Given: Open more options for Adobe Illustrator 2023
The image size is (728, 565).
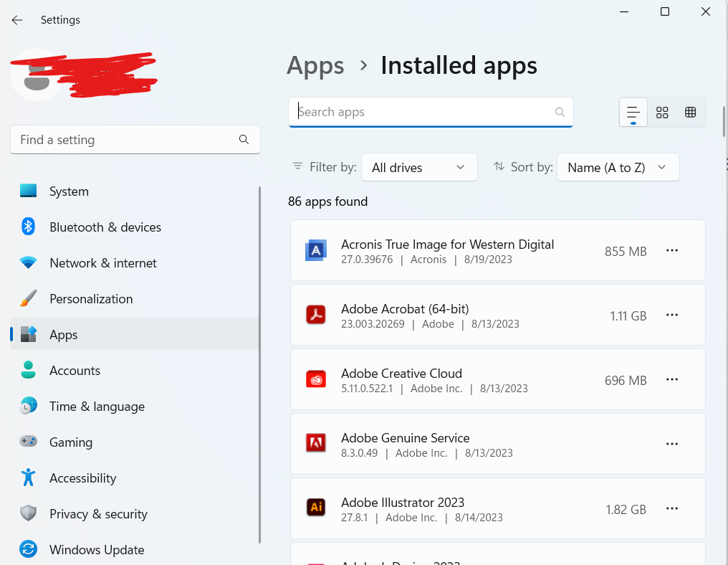Looking at the screenshot, I should tap(672, 509).
